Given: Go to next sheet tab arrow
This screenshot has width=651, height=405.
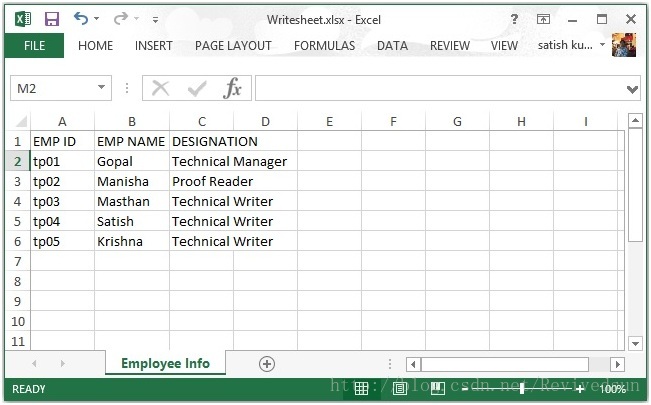Looking at the screenshot, I should point(62,363).
